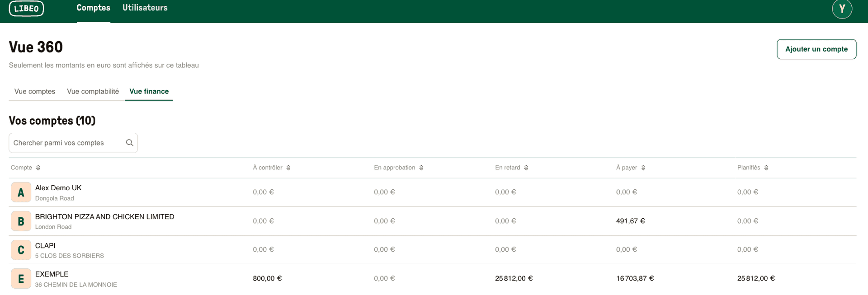Click the B avatar for Brighton Pizza
The width and height of the screenshot is (868, 295).
pos(21,221)
